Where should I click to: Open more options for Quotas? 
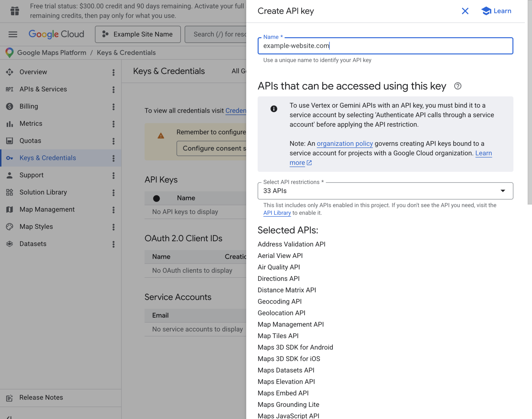point(114,141)
